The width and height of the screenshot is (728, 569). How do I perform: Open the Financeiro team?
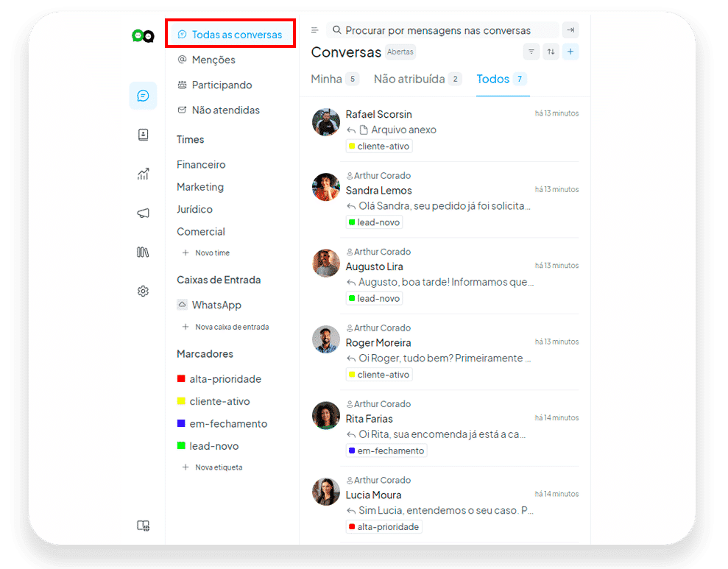click(201, 164)
